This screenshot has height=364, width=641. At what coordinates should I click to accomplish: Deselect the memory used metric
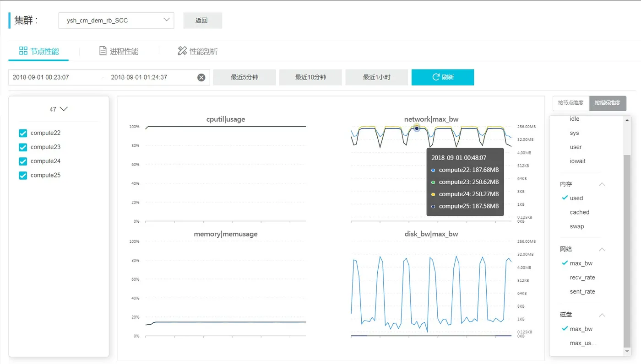point(576,198)
